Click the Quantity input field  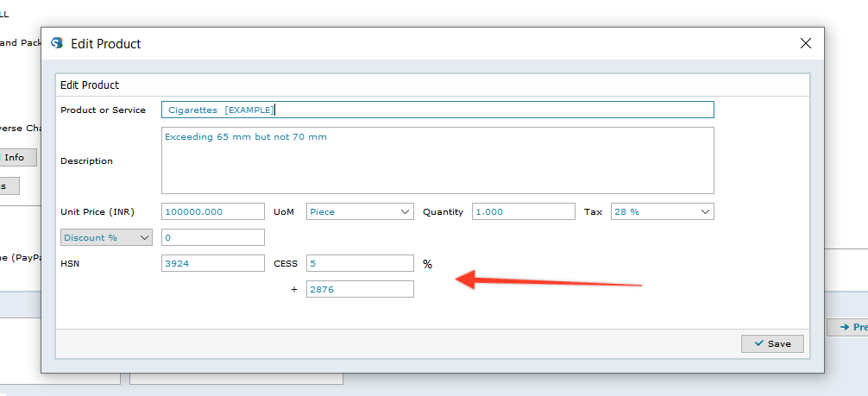tap(523, 212)
